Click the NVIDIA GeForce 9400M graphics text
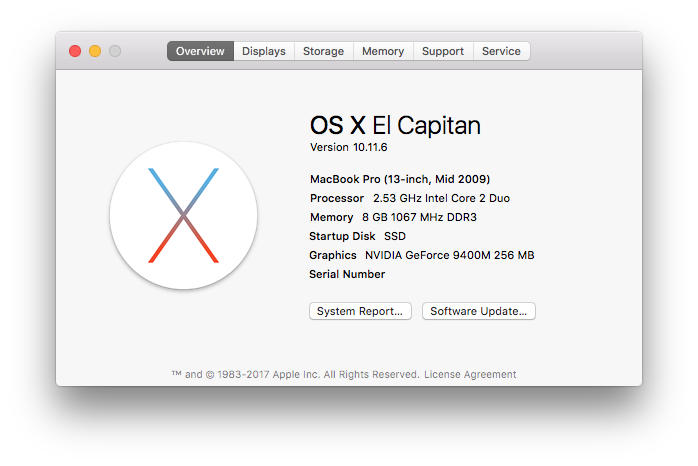This screenshot has width=698, height=466. point(449,255)
